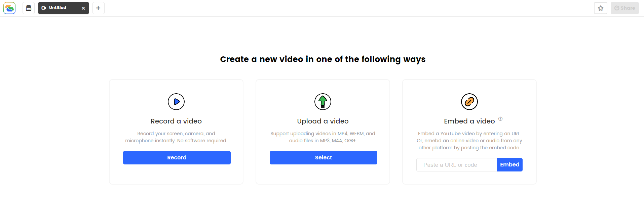Click the star favorite icon
The width and height of the screenshot is (644, 201).
click(601, 8)
